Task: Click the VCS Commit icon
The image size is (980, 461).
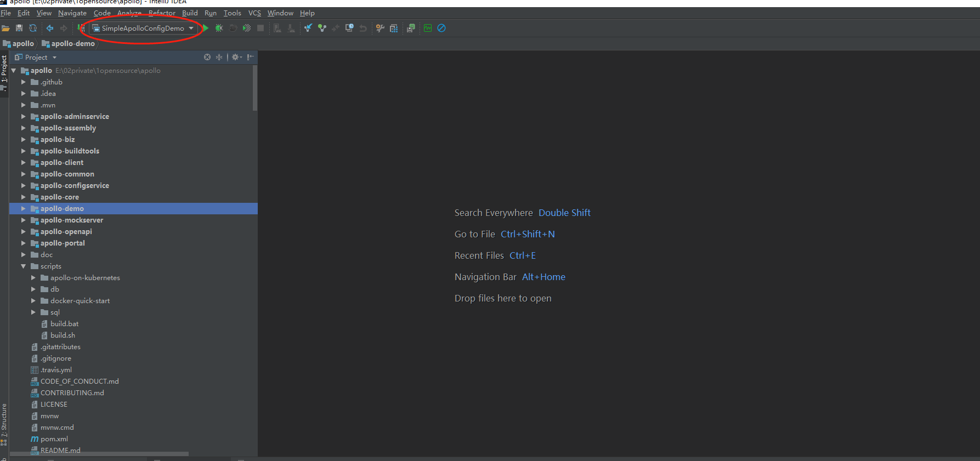Action: click(x=322, y=28)
